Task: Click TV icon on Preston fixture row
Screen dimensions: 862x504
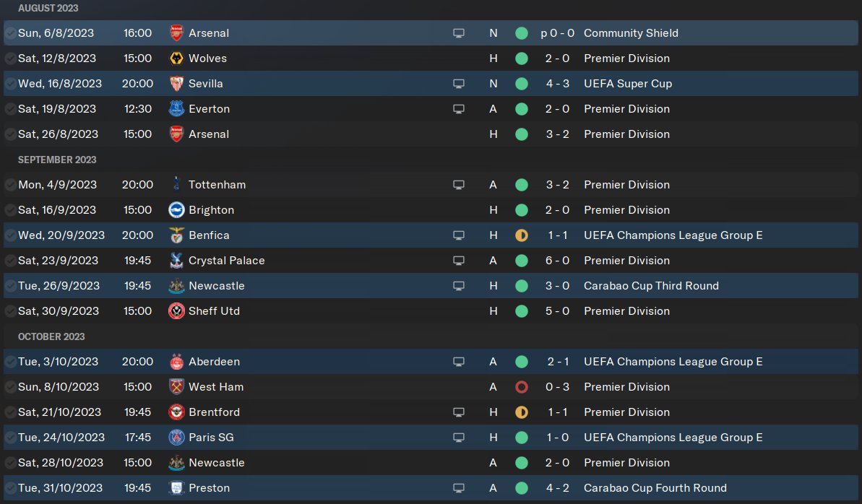Action: [x=459, y=488]
